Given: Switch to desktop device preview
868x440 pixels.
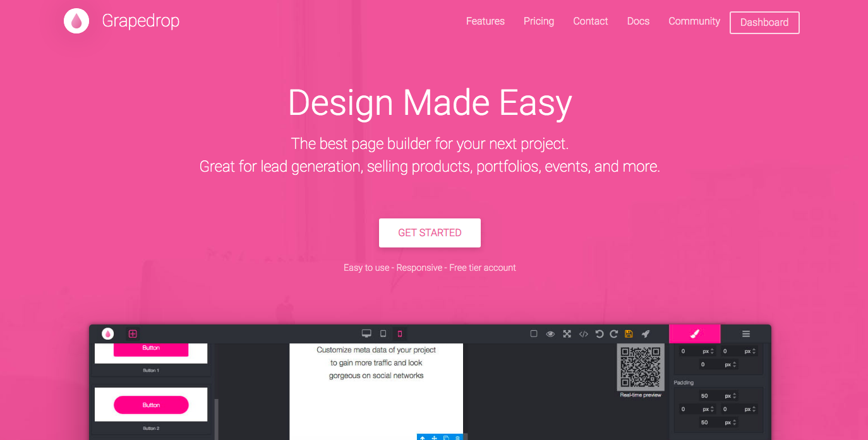Looking at the screenshot, I should [366, 334].
